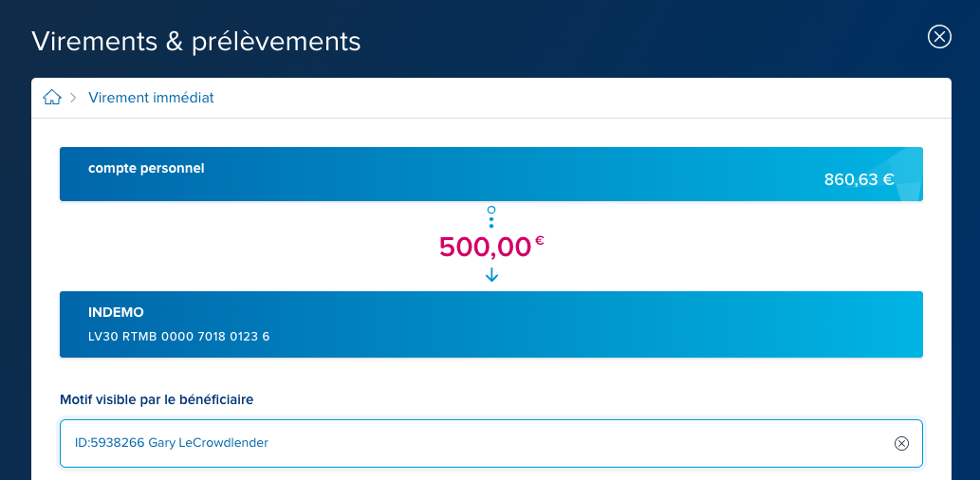Click the ID:5938266 Gary LeCrowdlender text
The width and height of the screenshot is (980, 480).
tap(172, 442)
